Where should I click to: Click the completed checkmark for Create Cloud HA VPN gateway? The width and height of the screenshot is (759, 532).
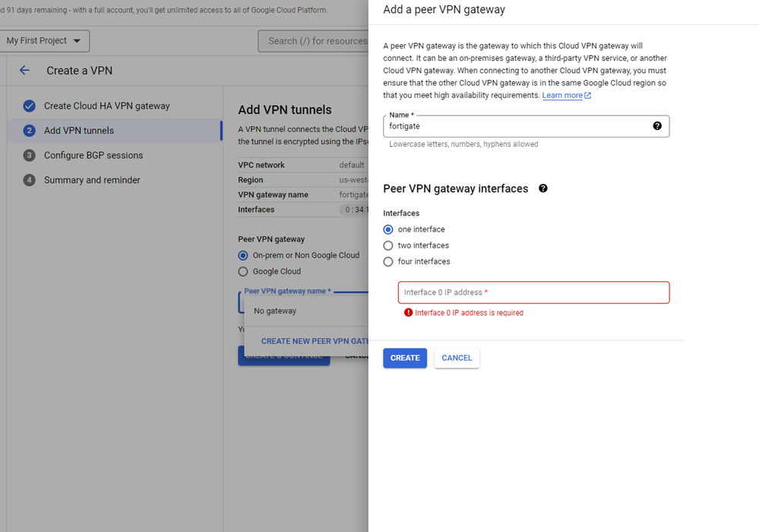[x=30, y=106]
